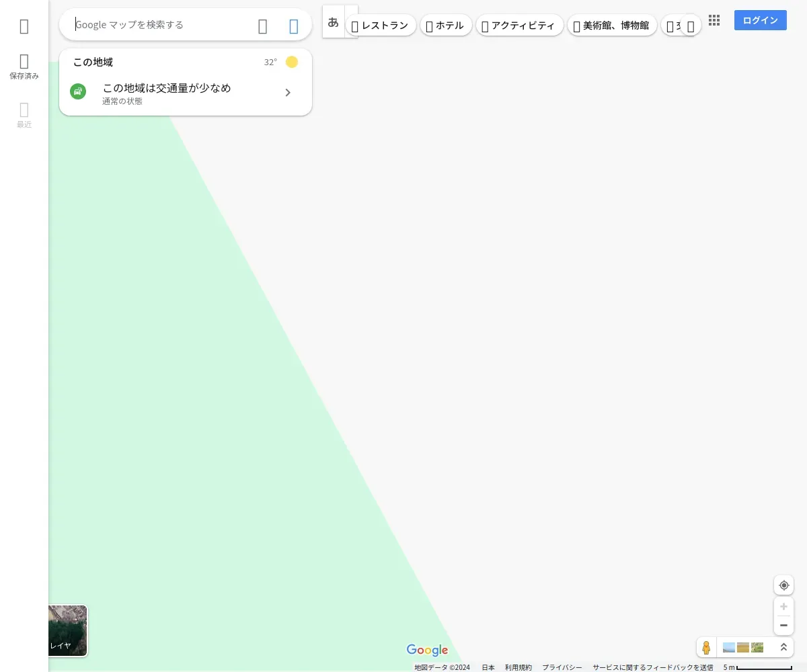Open the プライバシー link
This screenshot has height=672, width=807.
click(562, 667)
